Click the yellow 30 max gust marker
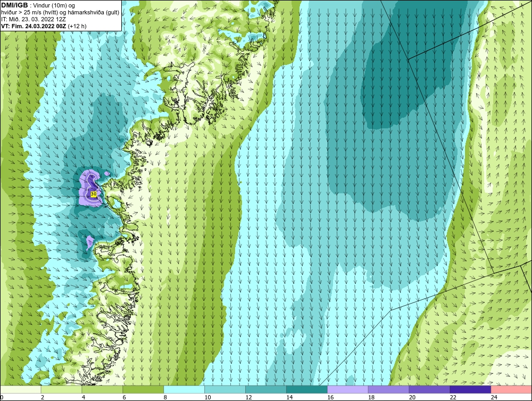The image size is (532, 401). [94, 194]
